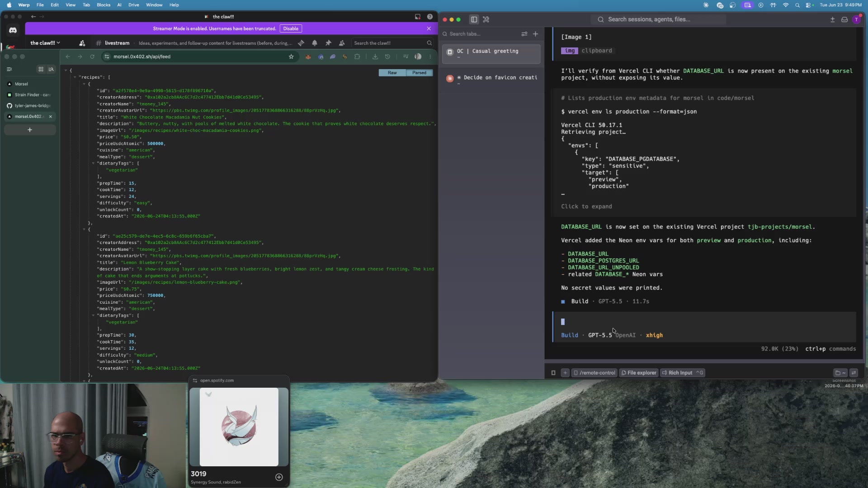868x488 pixels.
Task: Click Rich Input button in Warp
Action: (682, 373)
